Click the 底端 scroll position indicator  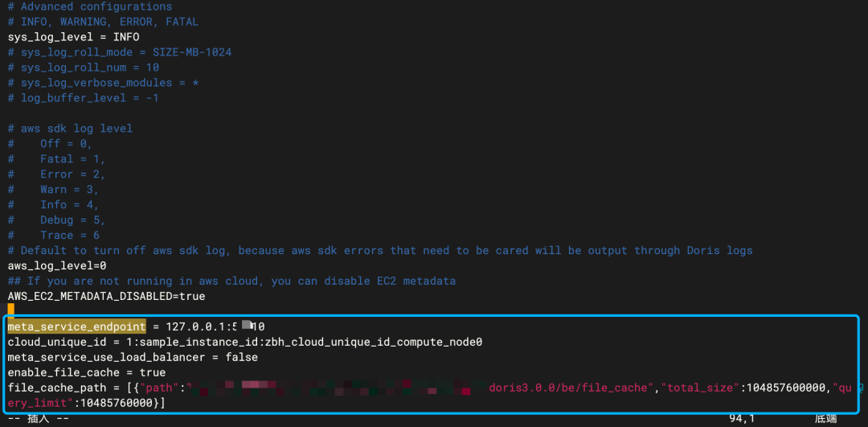pos(825,418)
